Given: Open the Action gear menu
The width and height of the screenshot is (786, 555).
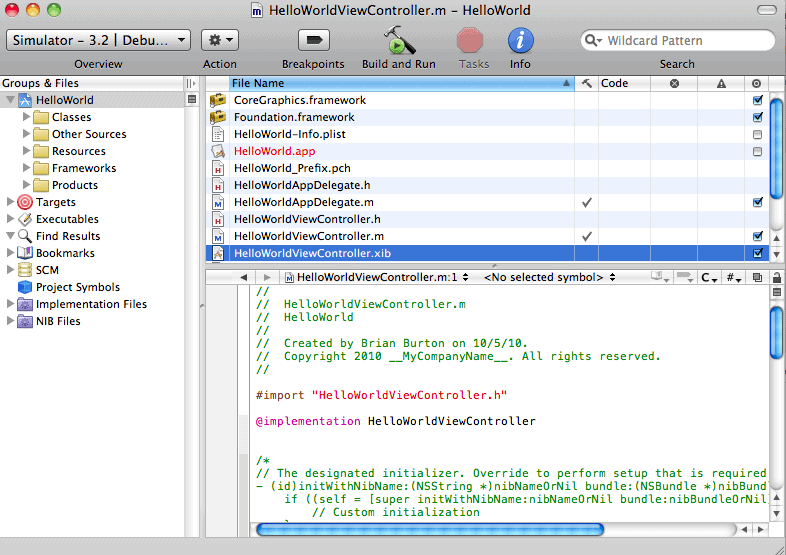Looking at the screenshot, I should [x=220, y=40].
